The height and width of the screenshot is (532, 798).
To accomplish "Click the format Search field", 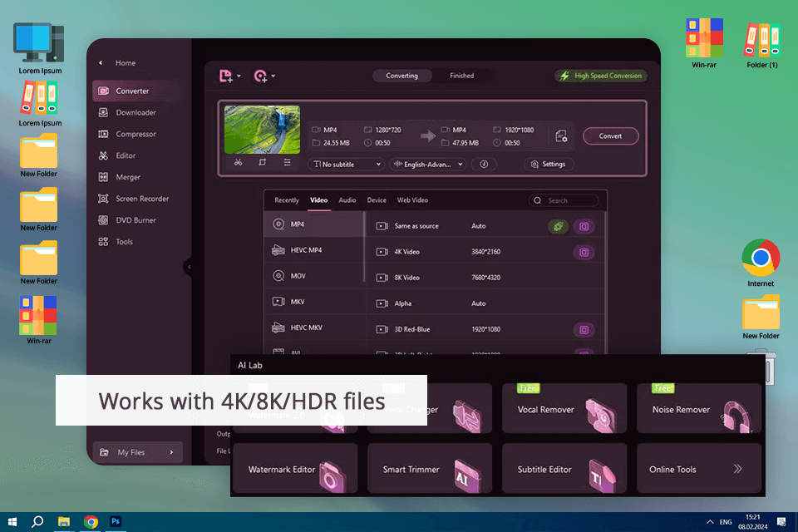I will [x=564, y=200].
